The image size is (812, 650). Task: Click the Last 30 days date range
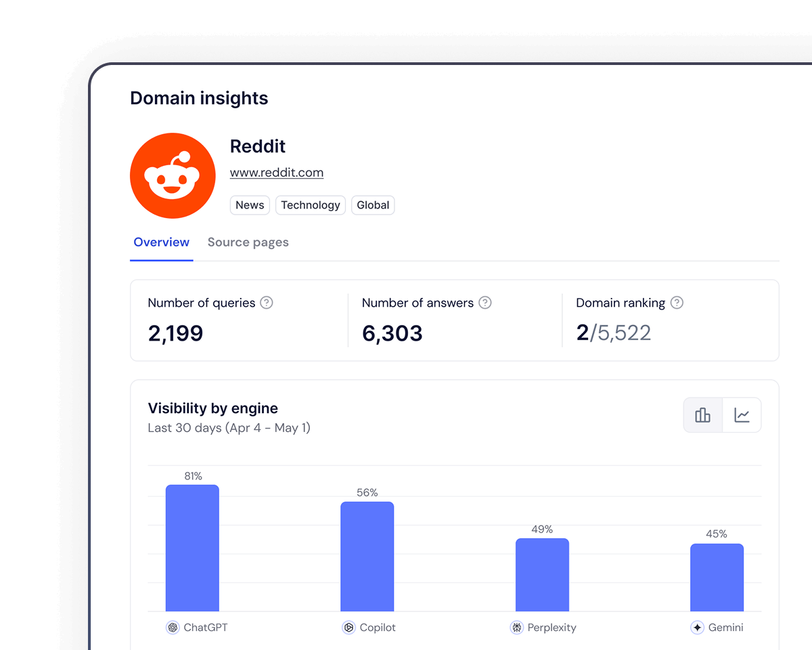229,428
